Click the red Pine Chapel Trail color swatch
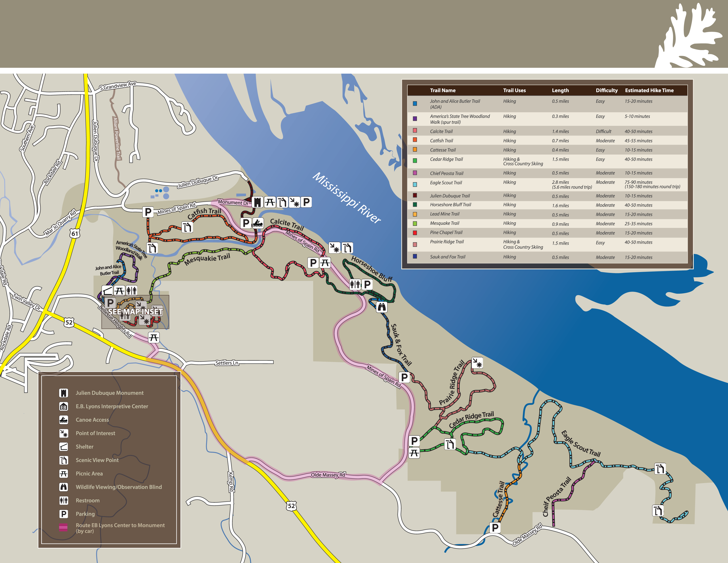 (415, 233)
